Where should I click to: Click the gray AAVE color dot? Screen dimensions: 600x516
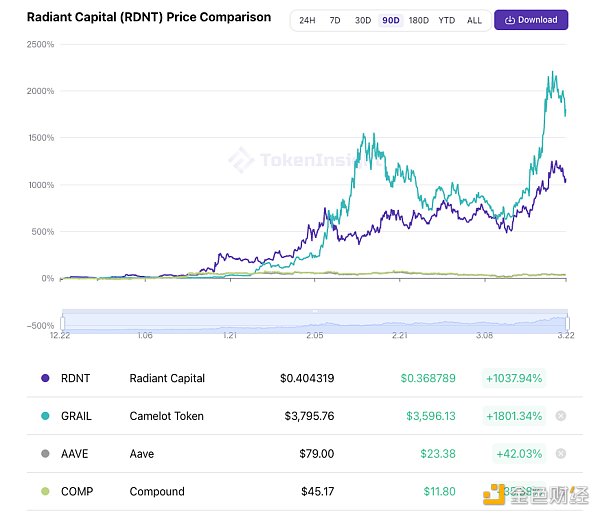tap(44, 454)
